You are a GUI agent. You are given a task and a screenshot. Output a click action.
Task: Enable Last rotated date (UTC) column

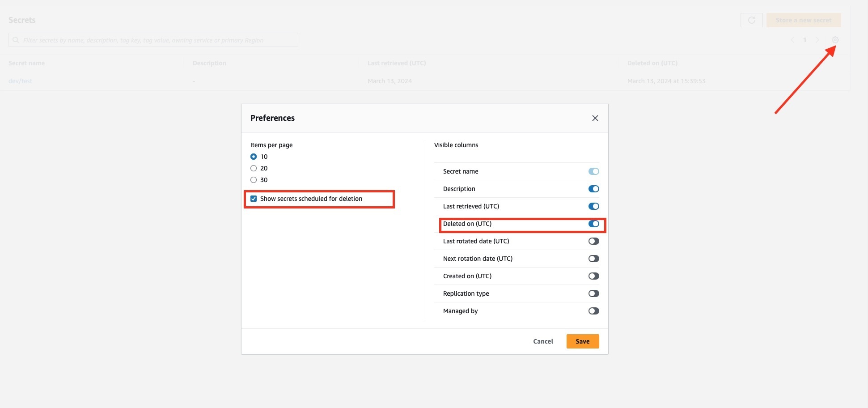[593, 241]
